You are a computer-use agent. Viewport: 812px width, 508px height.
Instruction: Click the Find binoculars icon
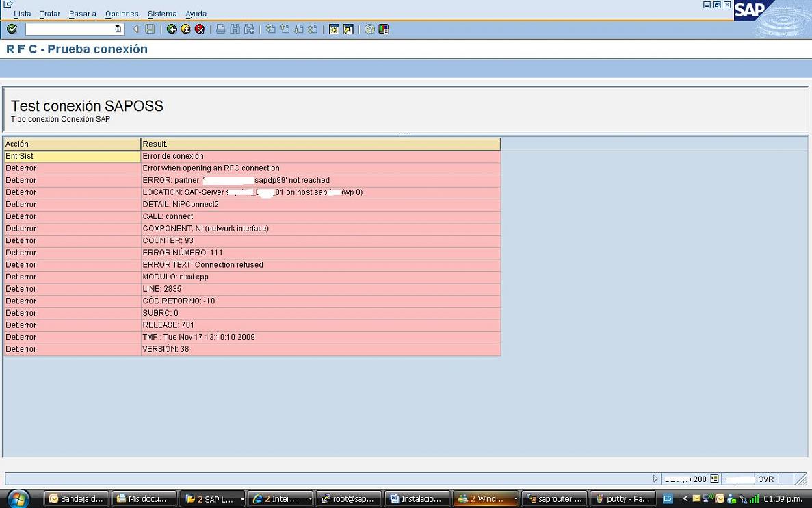(x=235, y=29)
